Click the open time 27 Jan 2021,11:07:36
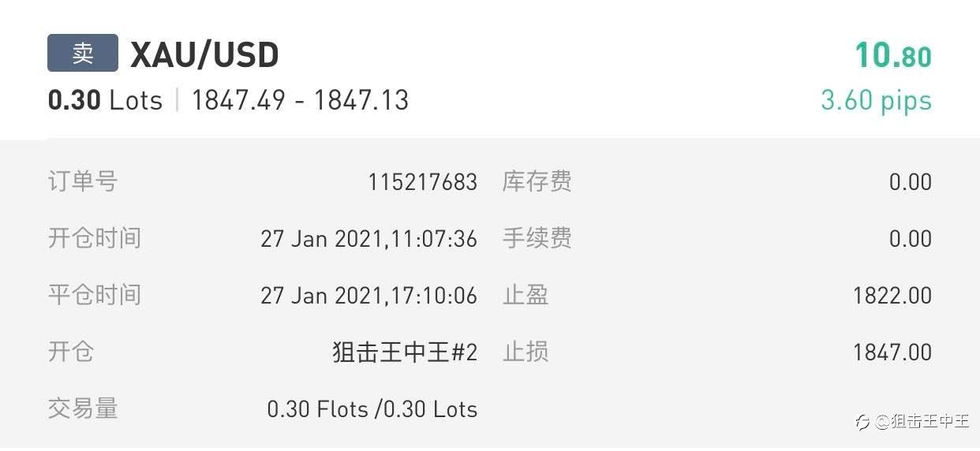The image size is (980, 451). [x=368, y=239]
